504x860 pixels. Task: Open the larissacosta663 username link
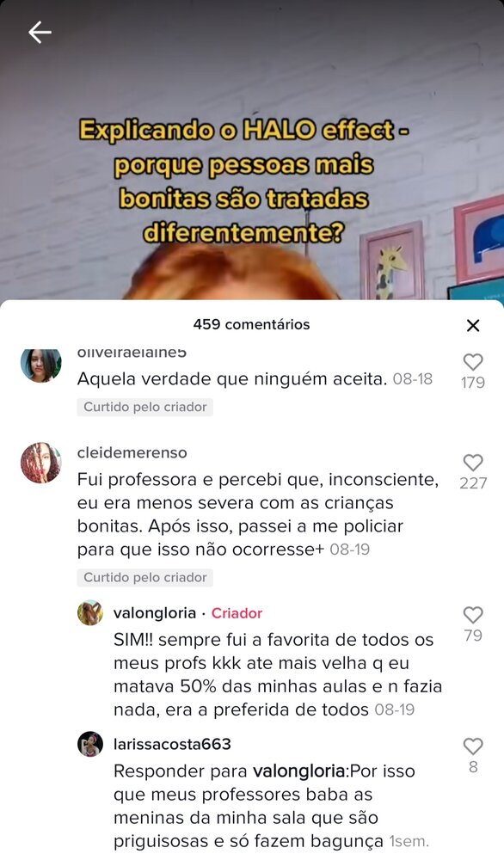click(x=172, y=744)
